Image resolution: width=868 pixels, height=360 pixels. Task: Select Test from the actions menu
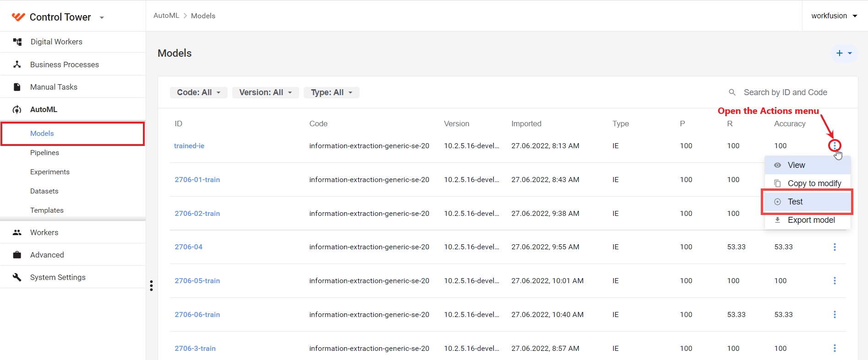click(x=808, y=202)
